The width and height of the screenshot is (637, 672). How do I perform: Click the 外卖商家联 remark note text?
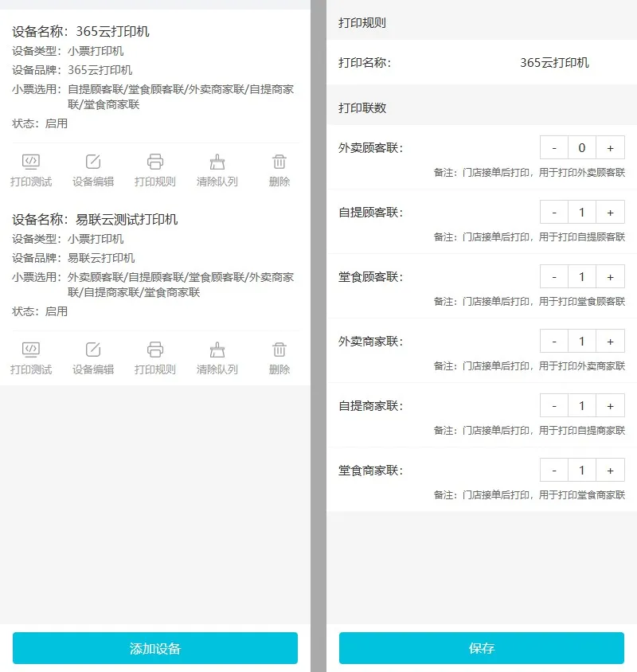click(x=530, y=365)
